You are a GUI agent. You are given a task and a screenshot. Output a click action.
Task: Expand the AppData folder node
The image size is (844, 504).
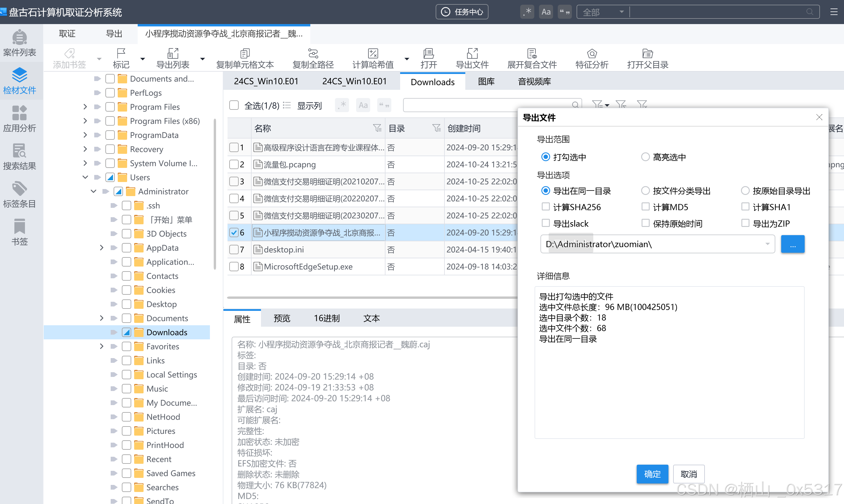[102, 247]
